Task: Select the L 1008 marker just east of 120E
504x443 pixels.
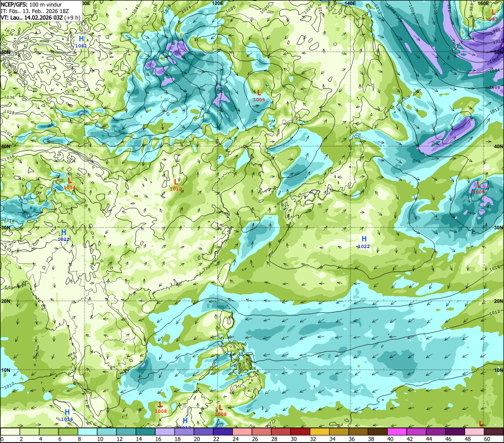Action: pos(221,410)
